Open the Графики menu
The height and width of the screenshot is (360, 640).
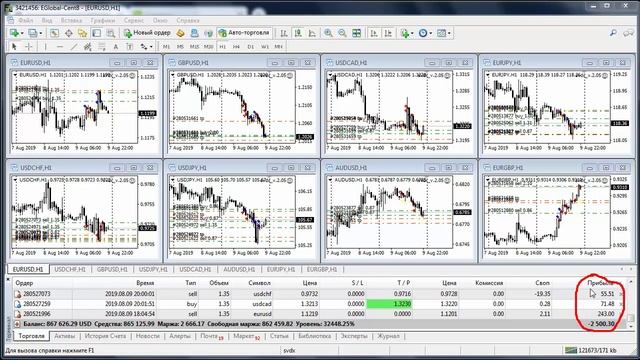103,20
